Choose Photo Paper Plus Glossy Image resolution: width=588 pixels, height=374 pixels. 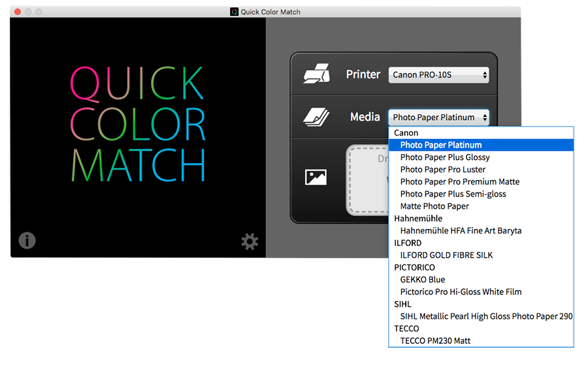click(x=481, y=157)
